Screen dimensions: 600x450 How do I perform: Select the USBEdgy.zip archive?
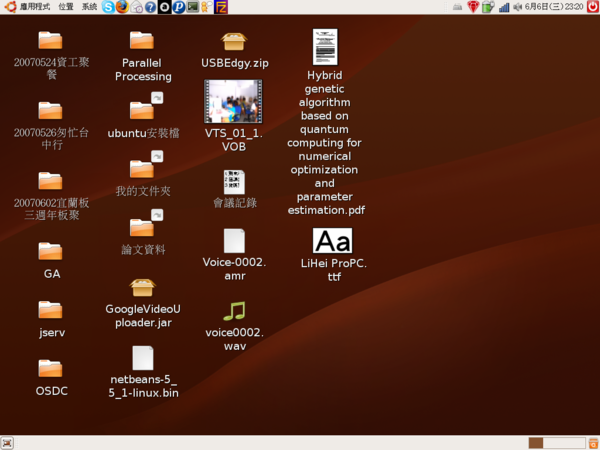click(234, 41)
